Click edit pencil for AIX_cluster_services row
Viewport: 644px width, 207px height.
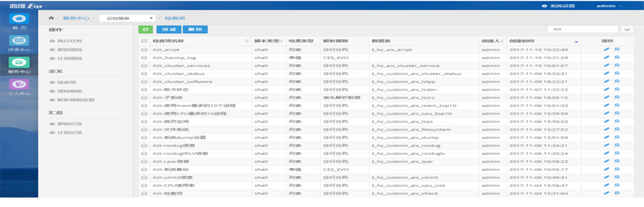tap(606, 66)
